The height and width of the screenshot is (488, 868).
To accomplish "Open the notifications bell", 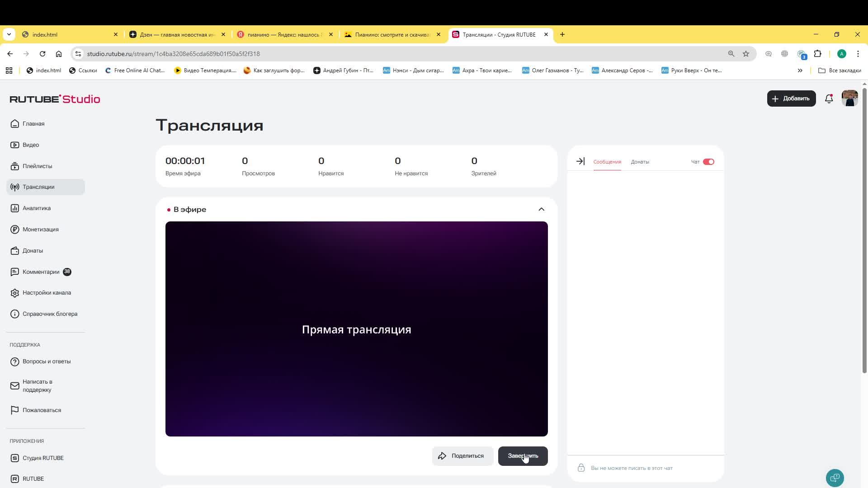I will (829, 99).
